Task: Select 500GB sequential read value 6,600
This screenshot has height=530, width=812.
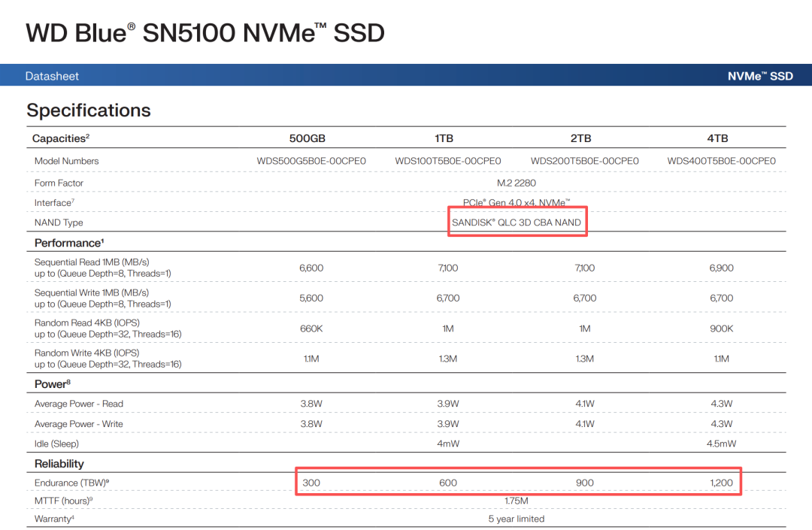Action: coord(311,268)
